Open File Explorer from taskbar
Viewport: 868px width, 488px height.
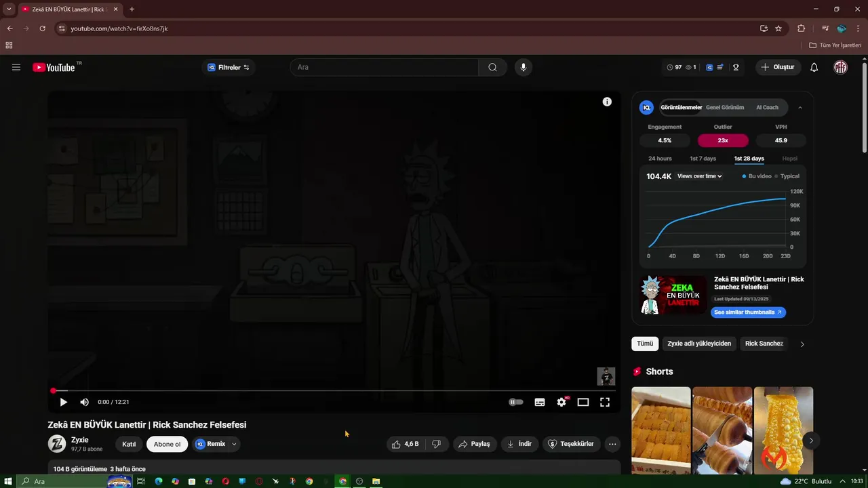point(376,481)
